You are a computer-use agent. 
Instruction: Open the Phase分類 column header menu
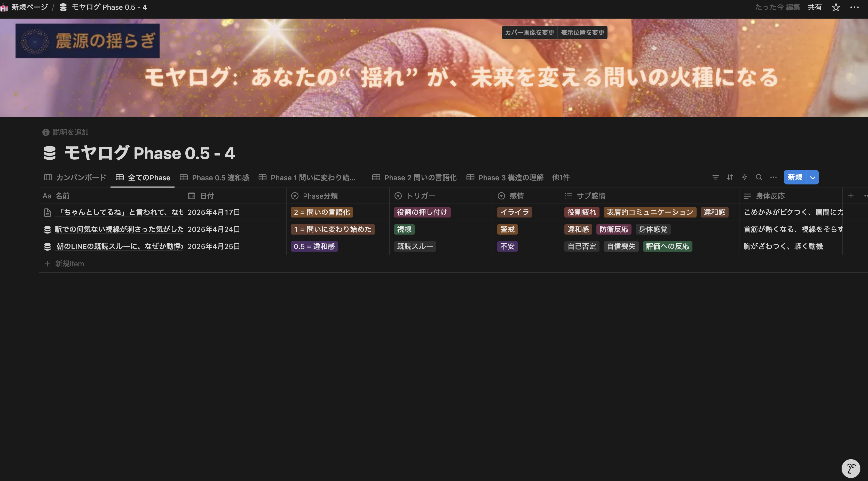pos(338,196)
